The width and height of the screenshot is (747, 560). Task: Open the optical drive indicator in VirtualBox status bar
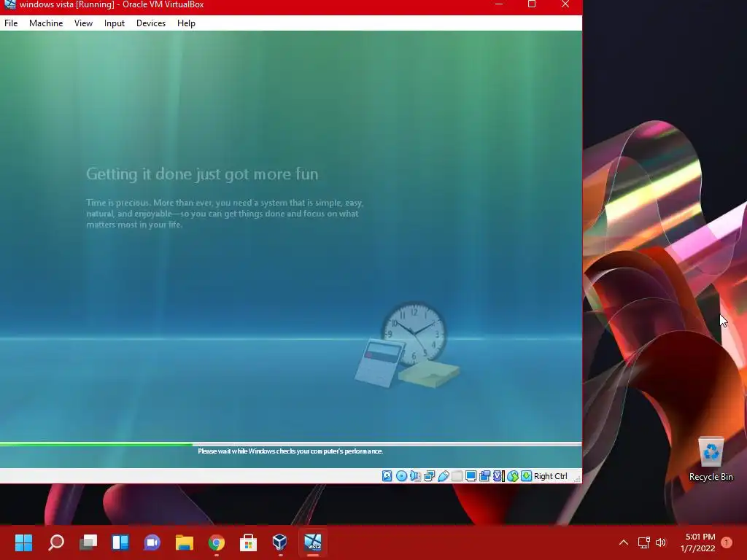click(401, 475)
